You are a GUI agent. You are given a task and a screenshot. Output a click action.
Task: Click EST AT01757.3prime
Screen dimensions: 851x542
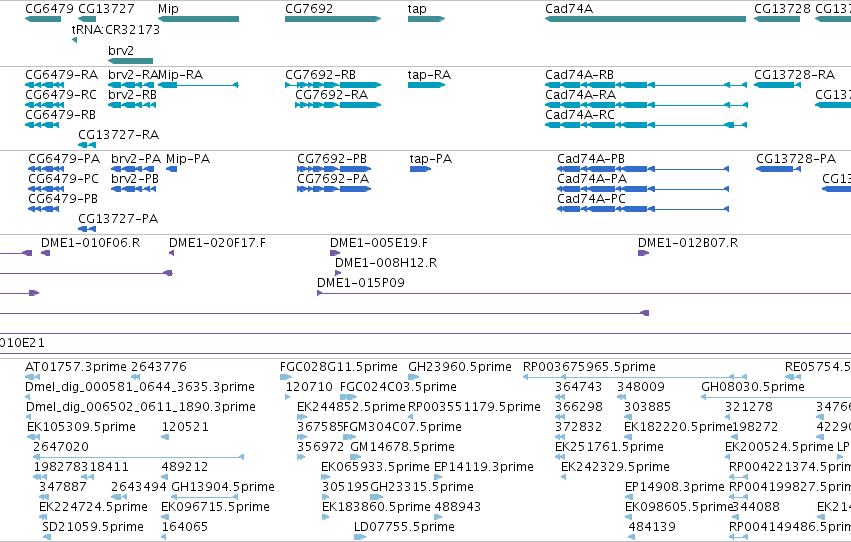click(x=33, y=377)
